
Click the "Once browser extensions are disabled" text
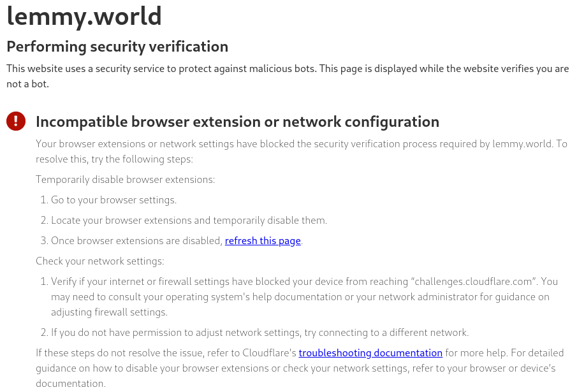(137, 240)
